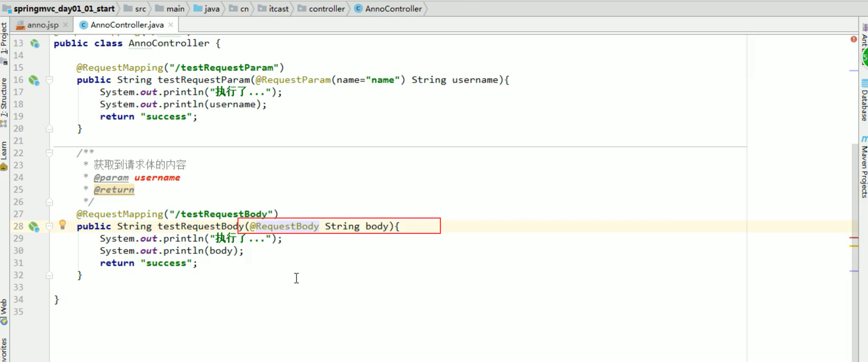Click the request mapping gutter icon on line 28
The image size is (868, 362).
34,227
